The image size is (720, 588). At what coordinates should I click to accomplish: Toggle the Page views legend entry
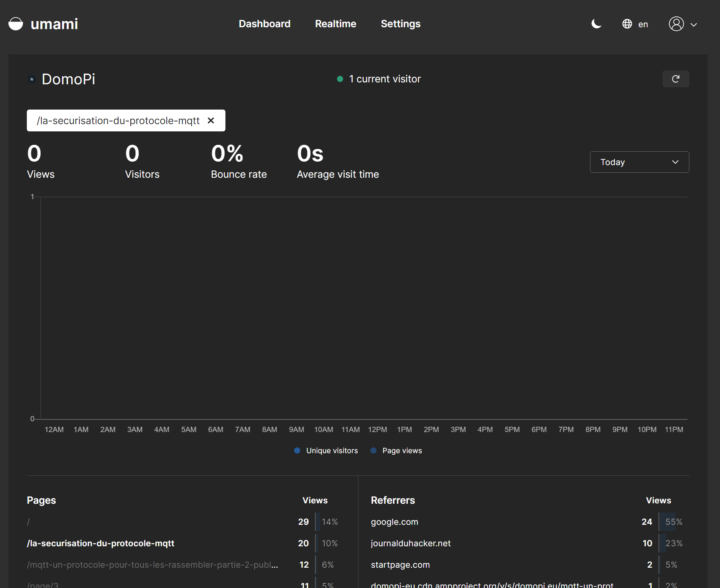coord(396,450)
